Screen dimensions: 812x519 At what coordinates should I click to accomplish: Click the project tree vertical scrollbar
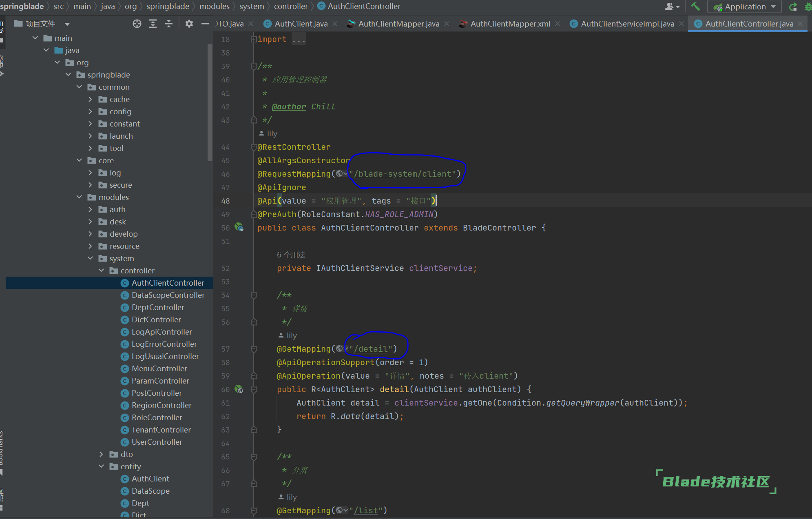210,102
